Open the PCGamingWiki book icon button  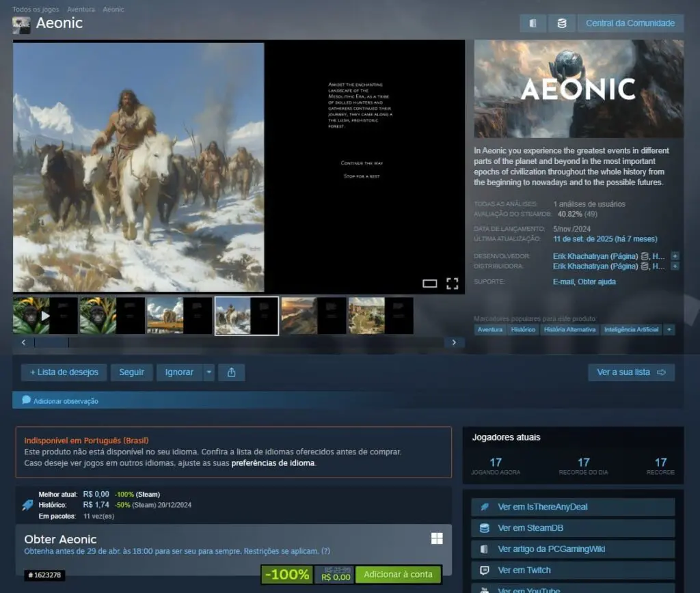pos(533,23)
